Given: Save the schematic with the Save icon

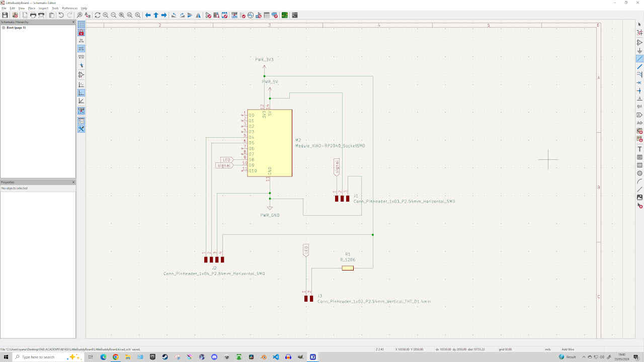Looking at the screenshot, I should 5,15.
